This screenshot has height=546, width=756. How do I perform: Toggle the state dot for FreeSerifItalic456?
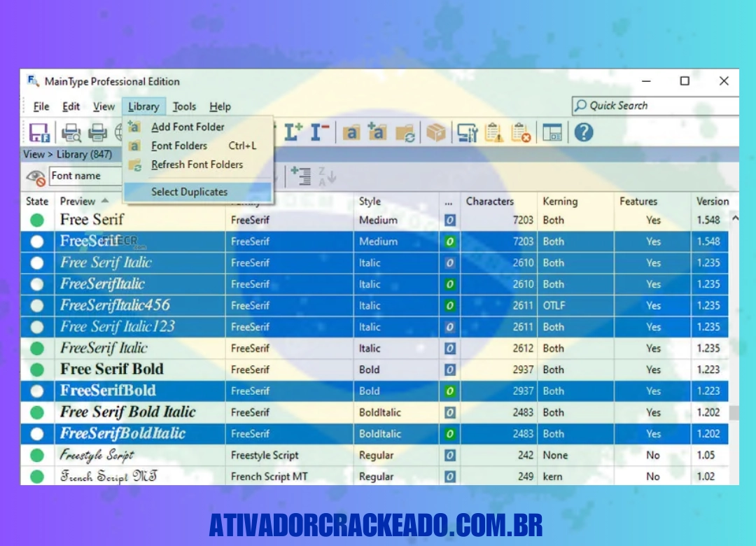point(37,306)
